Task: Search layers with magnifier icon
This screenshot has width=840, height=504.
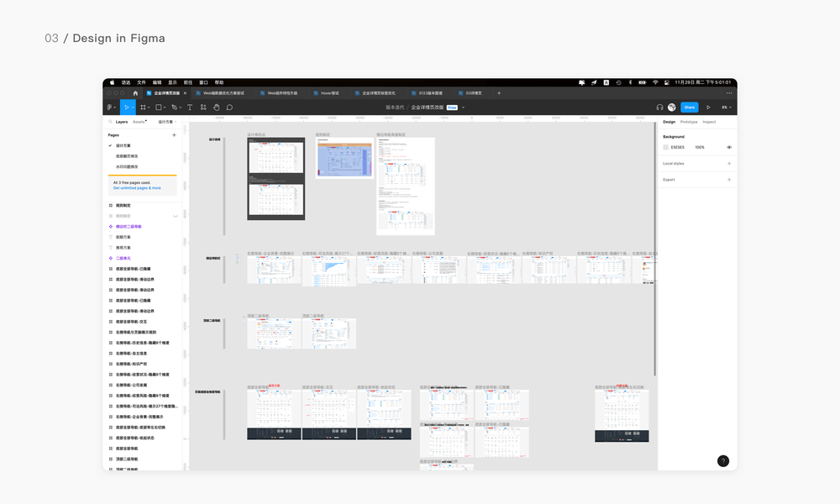Action: point(111,122)
